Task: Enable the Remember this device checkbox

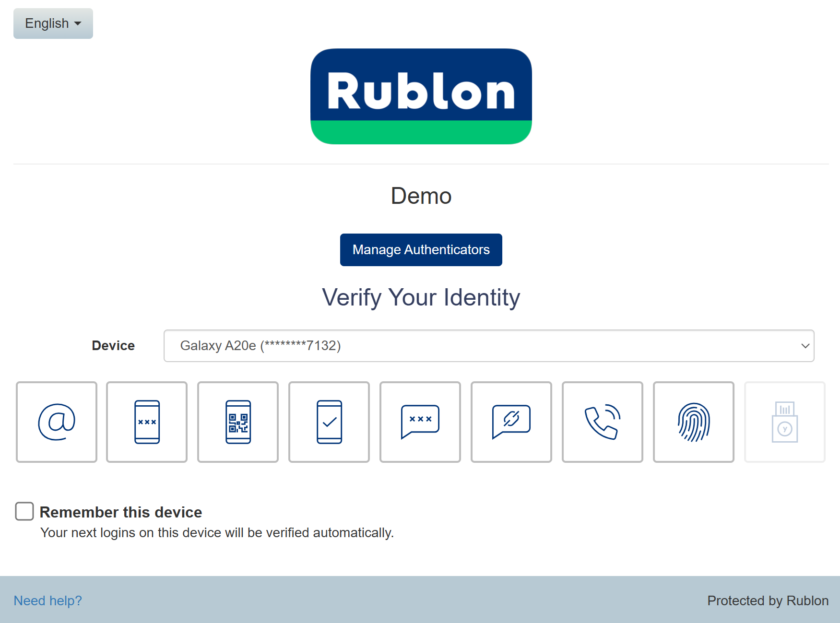Action: tap(24, 511)
